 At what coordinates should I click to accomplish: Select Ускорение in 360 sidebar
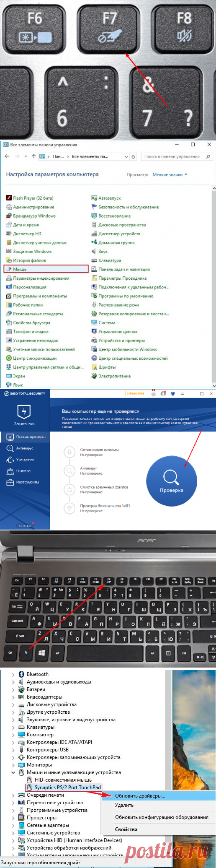pyautogui.click(x=25, y=460)
